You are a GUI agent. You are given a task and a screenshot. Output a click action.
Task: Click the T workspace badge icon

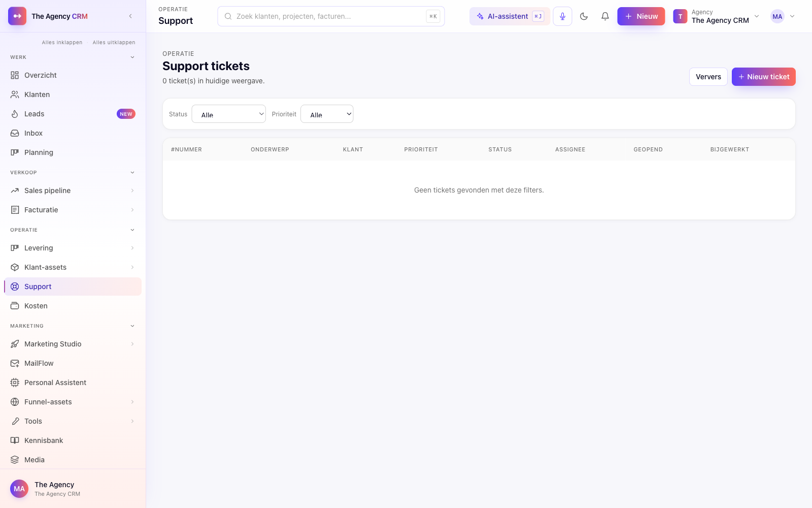[680, 16]
